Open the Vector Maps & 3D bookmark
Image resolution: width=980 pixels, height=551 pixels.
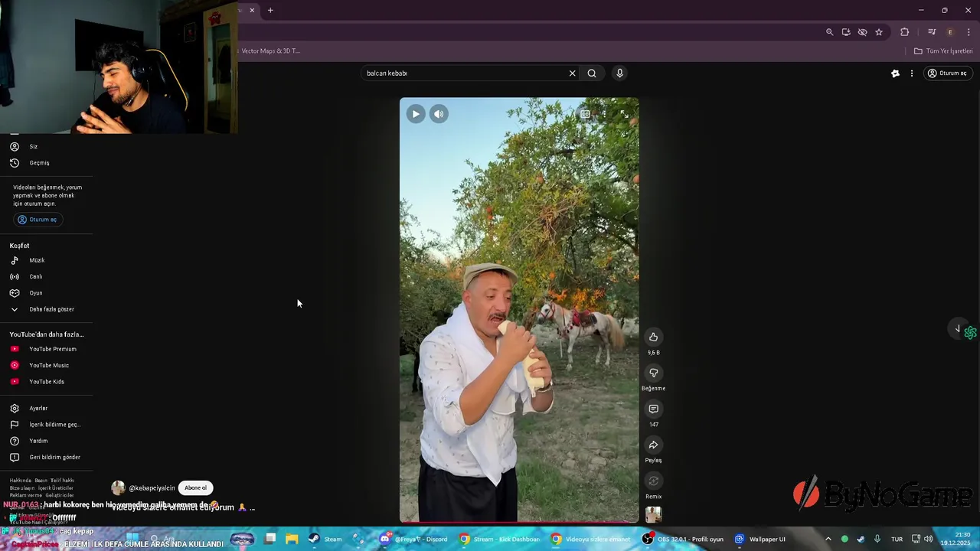coord(270,51)
